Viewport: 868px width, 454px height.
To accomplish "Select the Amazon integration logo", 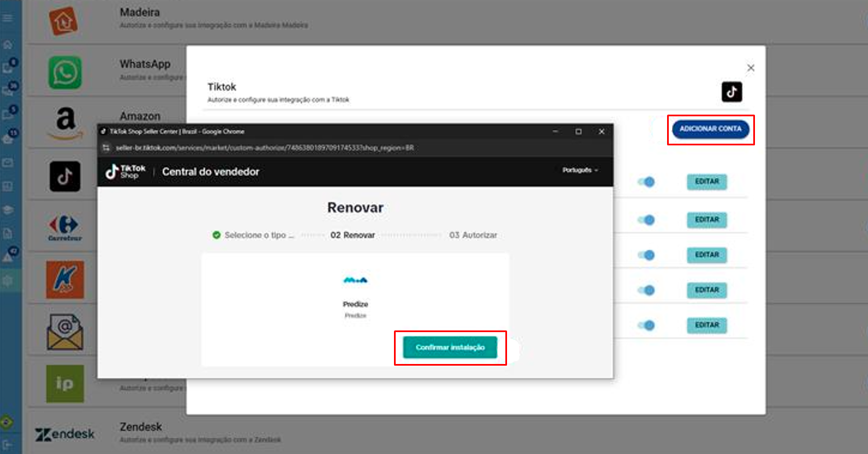I will pos(65,124).
